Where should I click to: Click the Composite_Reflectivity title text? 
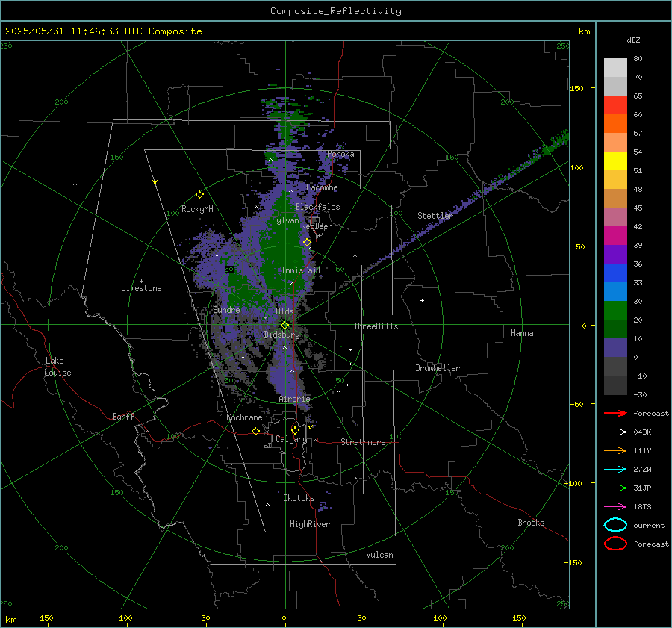coord(336,11)
